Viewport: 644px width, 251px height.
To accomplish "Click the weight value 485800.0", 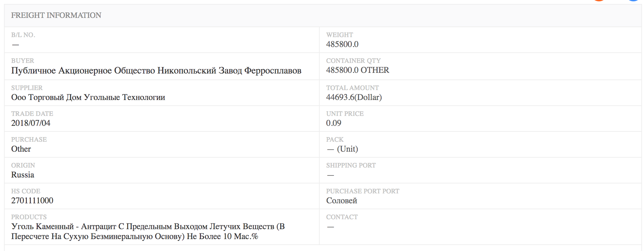I will click(x=342, y=44).
